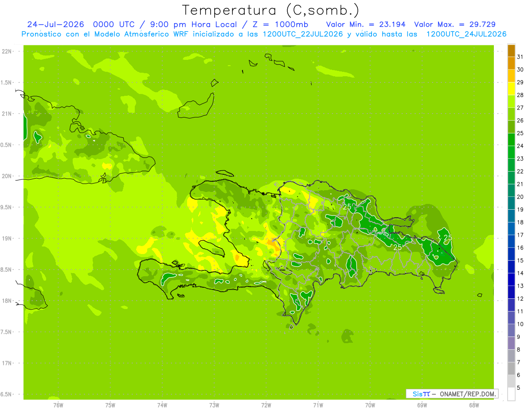Click the color bar value '31'
The height and width of the screenshot is (411, 532).
[x=520, y=57]
